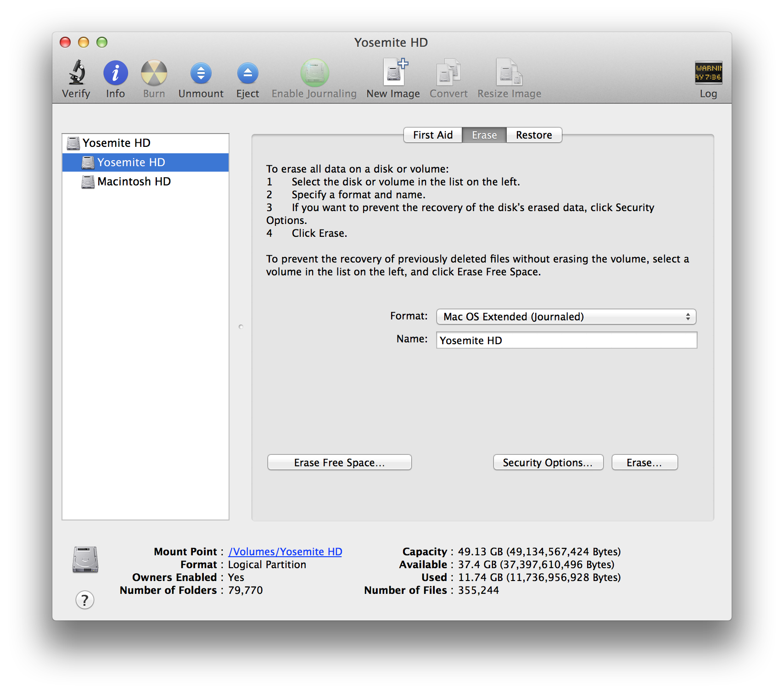Open Security Options
Viewport: 784px width, 693px height.
click(548, 463)
